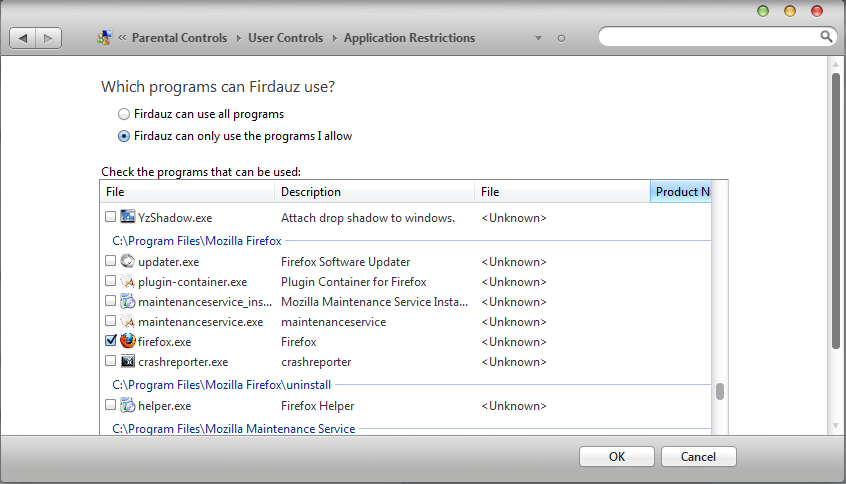This screenshot has width=846, height=484.
Task: Click the Firefox logo icon
Action: [127, 340]
